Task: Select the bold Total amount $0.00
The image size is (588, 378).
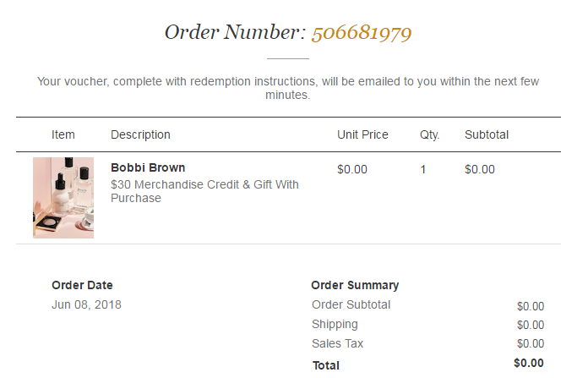Action: pyautogui.click(x=529, y=363)
